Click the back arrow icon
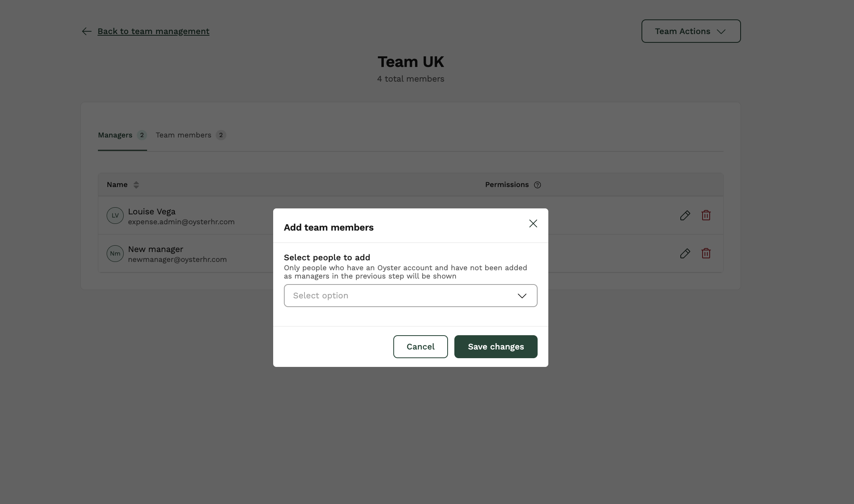Image resolution: width=854 pixels, height=504 pixels. 87,31
